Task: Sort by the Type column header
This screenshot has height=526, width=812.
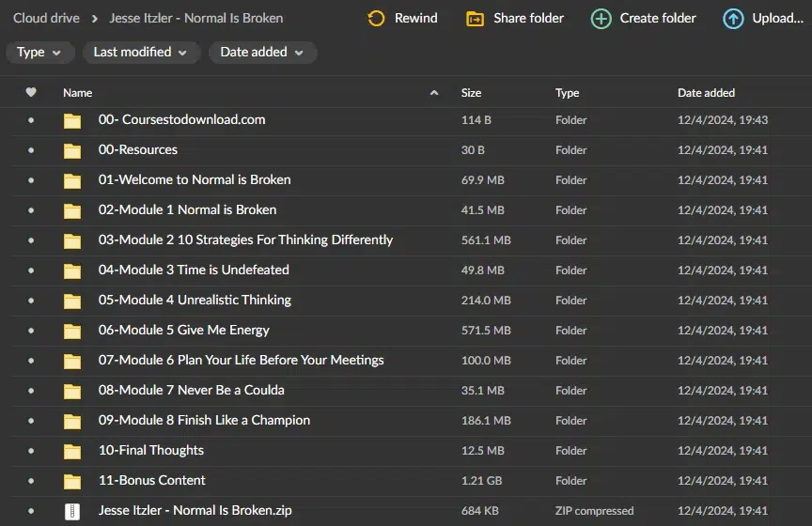Action: pos(567,93)
